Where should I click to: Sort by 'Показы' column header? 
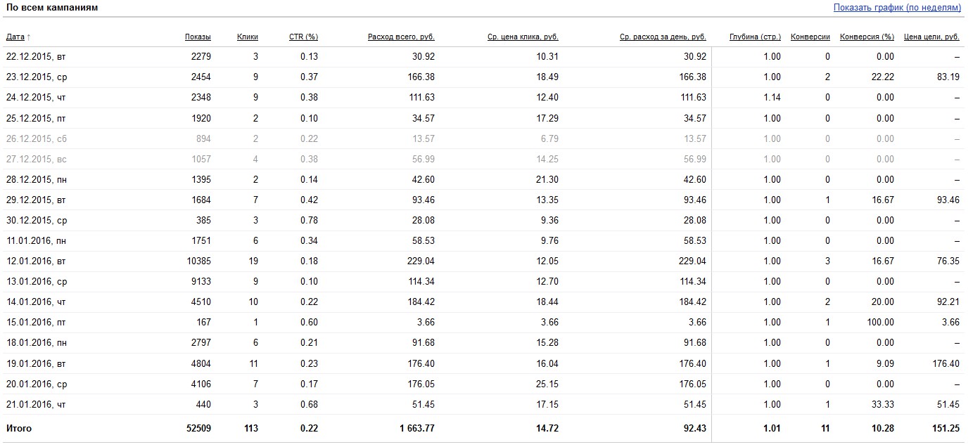tap(198, 37)
